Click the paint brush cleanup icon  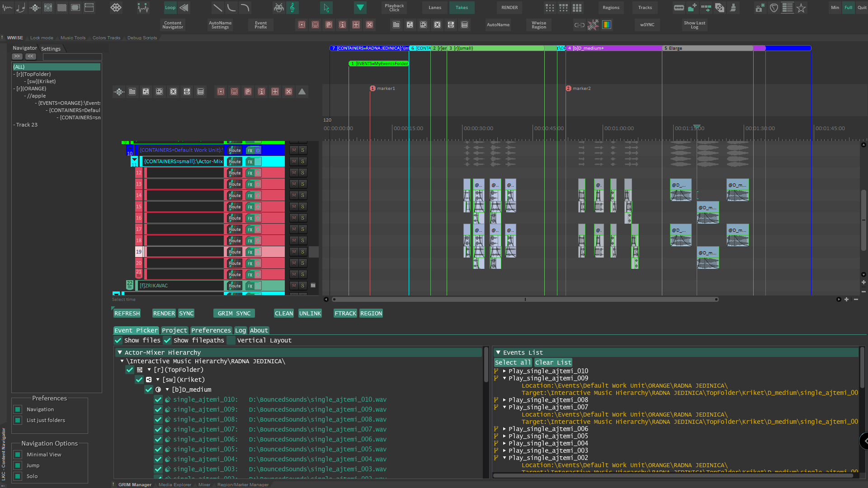[x=733, y=8]
